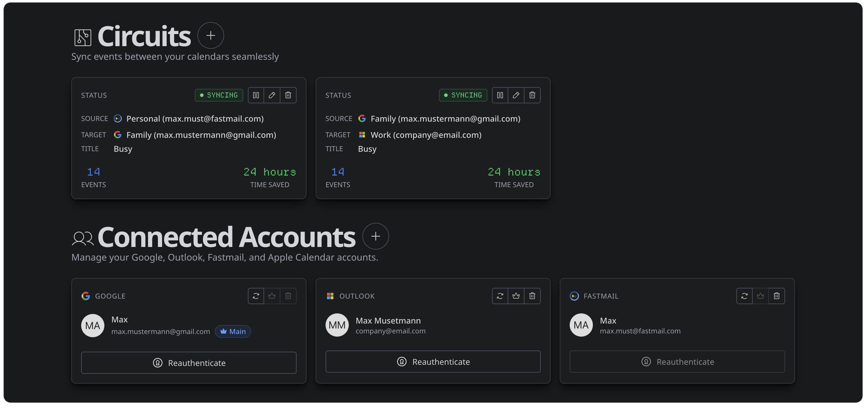868x408 pixels.
Task: Delete the Personal to Family circuit
Action: coord(288,95)
